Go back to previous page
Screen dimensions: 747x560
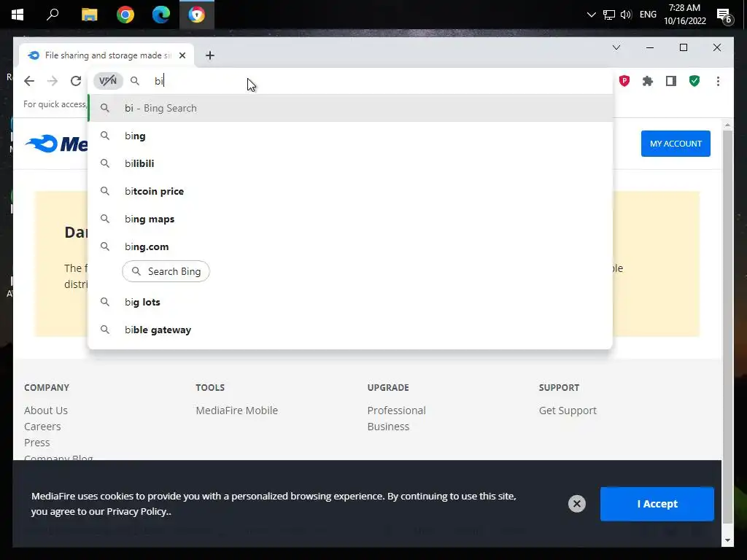(29, 81)
